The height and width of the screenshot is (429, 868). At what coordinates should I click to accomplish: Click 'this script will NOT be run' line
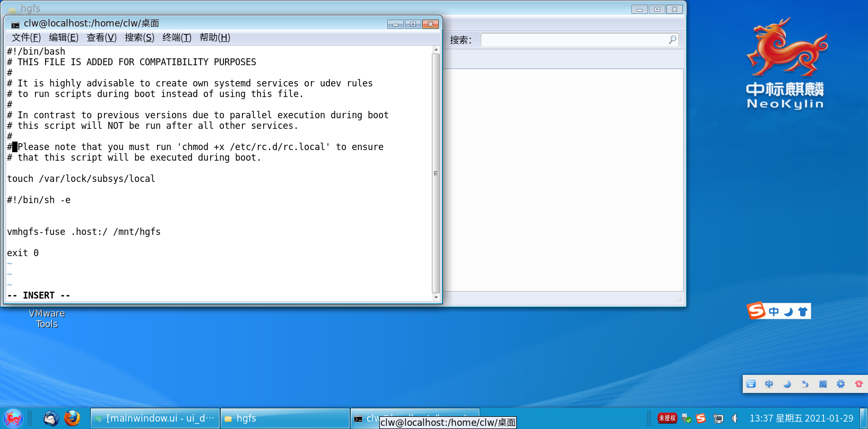point(153,126)
